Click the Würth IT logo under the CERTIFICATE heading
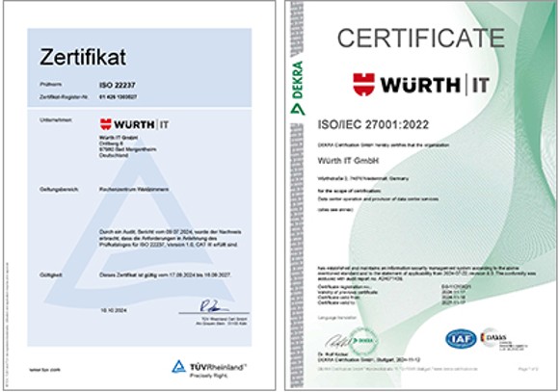559x392 pixels. point(421,85)
